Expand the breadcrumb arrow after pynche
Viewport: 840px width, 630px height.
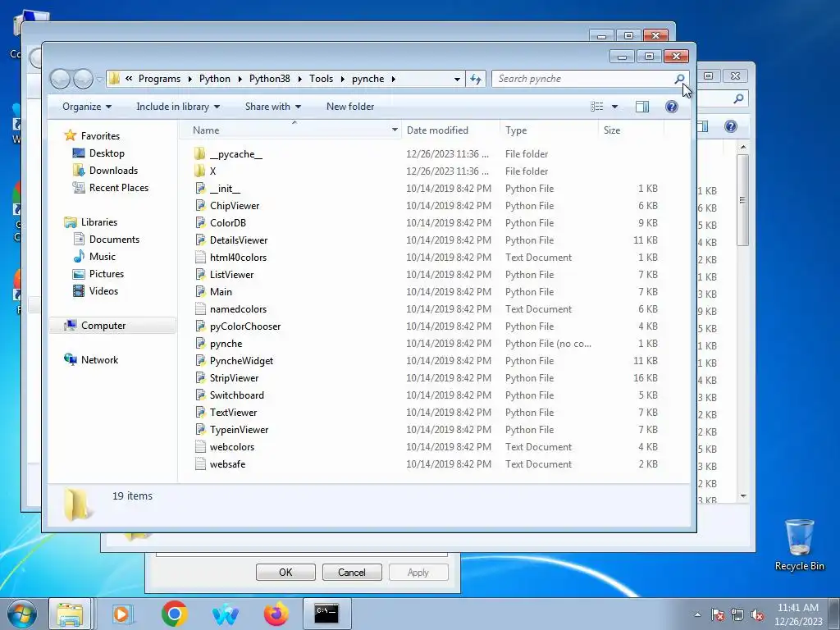(393, 79)
